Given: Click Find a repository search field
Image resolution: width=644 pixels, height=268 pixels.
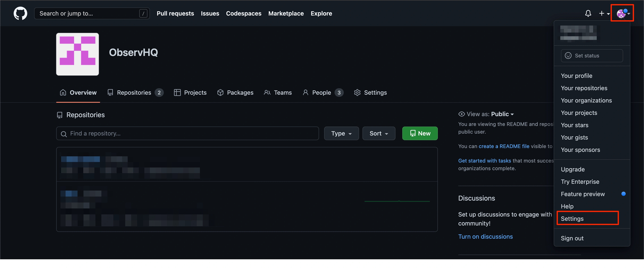Looking at the screenshot, I should click(x=188, y=133).
